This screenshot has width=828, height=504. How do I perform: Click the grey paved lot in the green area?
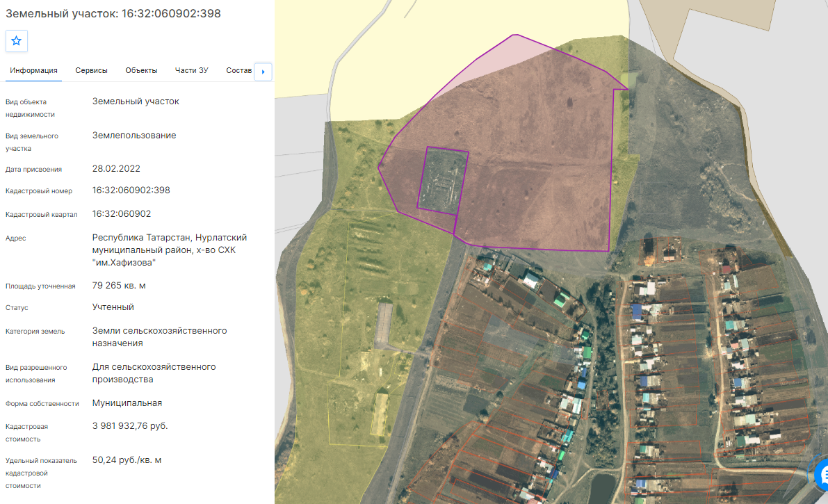383,325
